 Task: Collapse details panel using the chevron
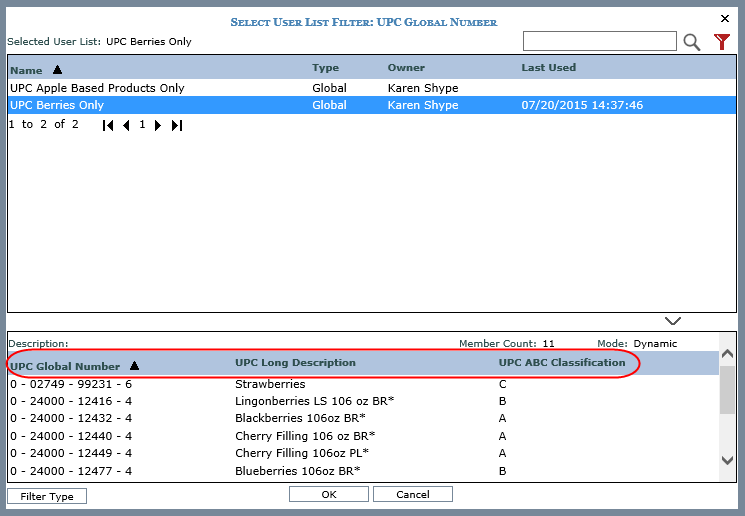click(x=673, y=321)
